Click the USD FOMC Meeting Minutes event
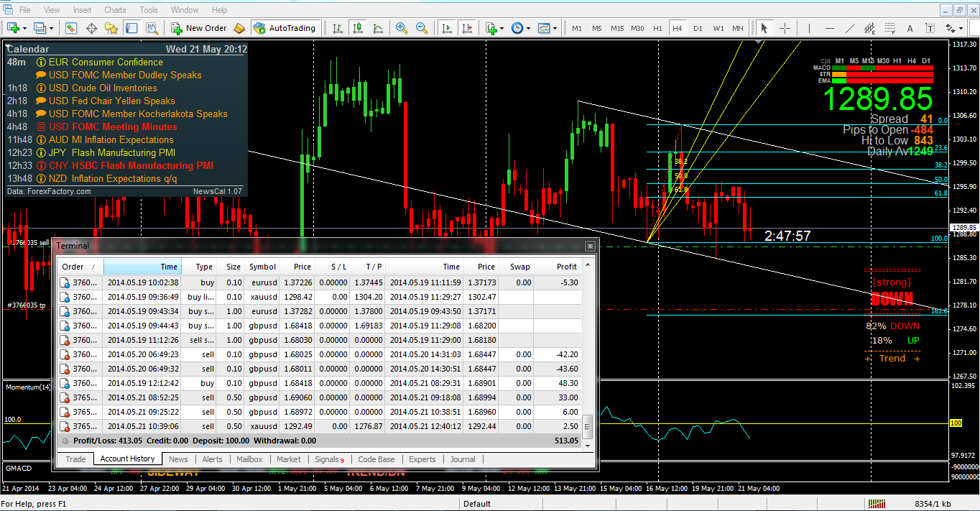Viewport: 980px width, 511px height. (x=113, y=126)
